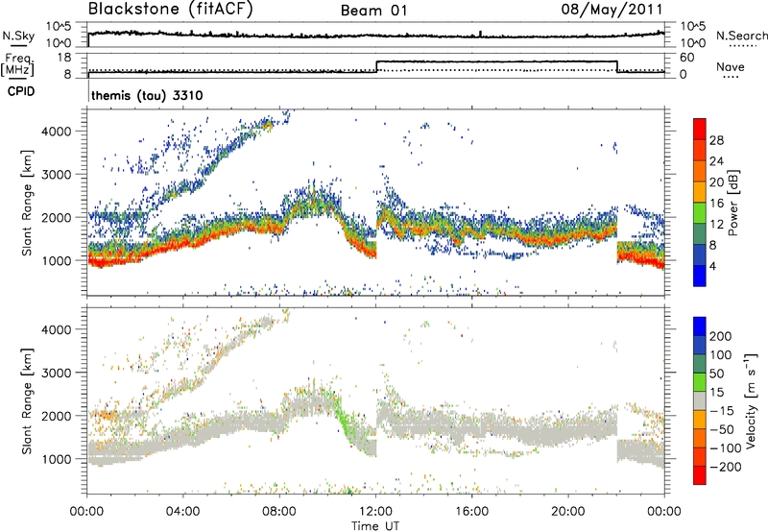Image resolution: width=768 pixels, height=532 pixels.
Task: Click the '16' tick on the power colorbar
Action: pyautogui.click(x=716, y=204)
